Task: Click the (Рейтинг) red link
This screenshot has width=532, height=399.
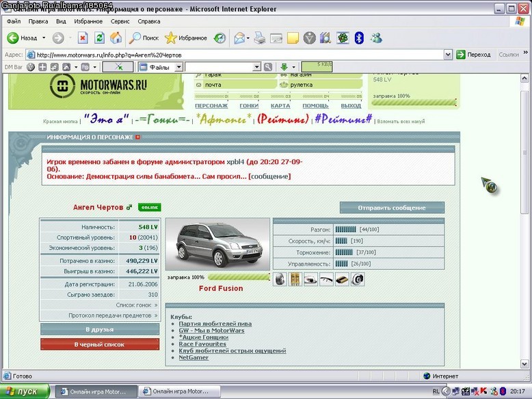Action: (x=283, y=120)
